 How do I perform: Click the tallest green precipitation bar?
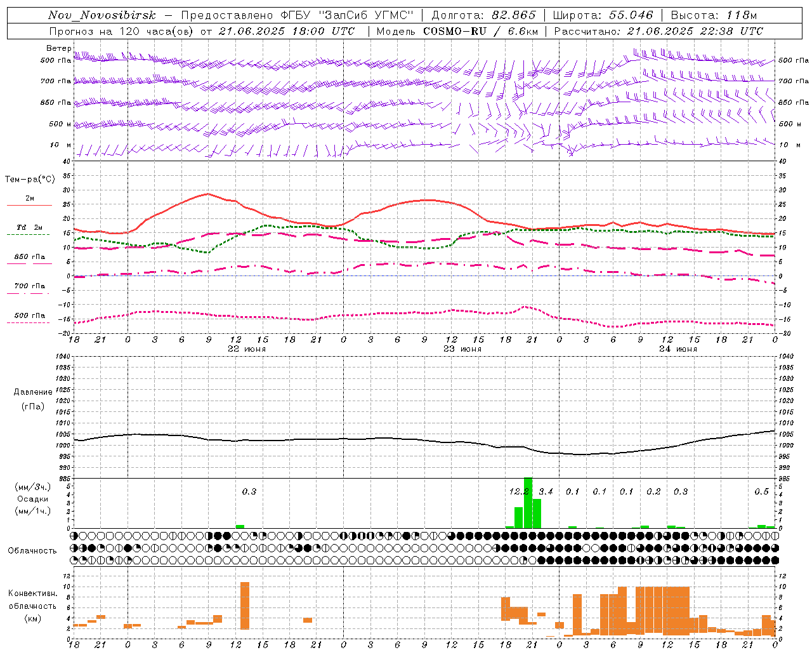528,503
